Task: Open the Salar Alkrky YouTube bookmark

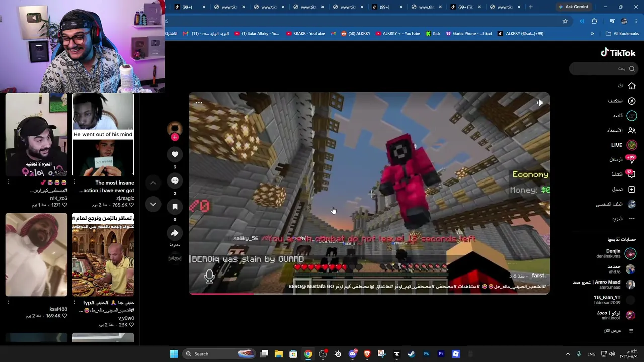Action: (x=257, y=34)
